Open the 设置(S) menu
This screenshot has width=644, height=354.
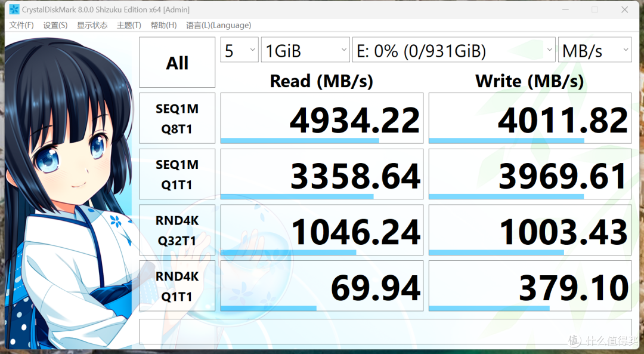55,26
